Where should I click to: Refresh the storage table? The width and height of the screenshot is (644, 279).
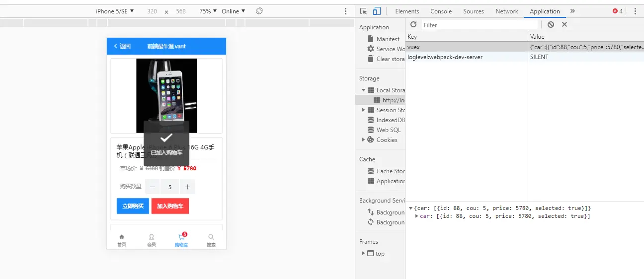point(413,24)
